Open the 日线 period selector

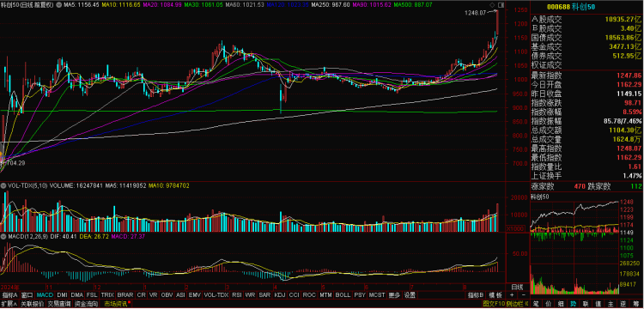point(518,287)
